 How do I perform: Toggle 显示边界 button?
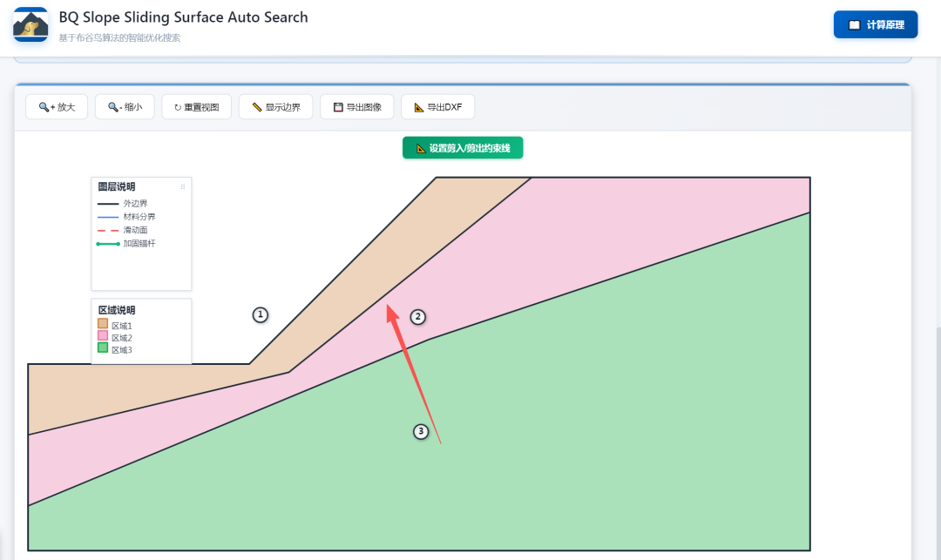pyautogui.click(x=275, y=107)
